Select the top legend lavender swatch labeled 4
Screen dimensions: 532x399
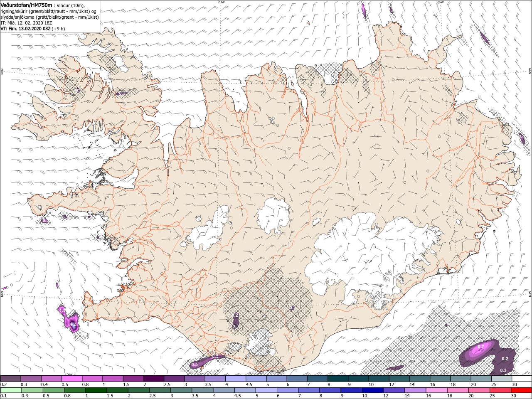point(236,379)
